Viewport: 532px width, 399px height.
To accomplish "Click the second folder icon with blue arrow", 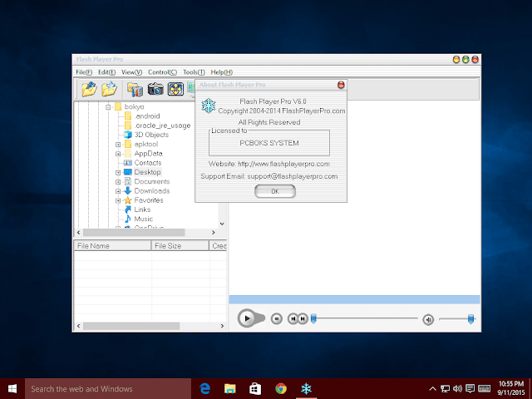I will click(x=109, y=89).
